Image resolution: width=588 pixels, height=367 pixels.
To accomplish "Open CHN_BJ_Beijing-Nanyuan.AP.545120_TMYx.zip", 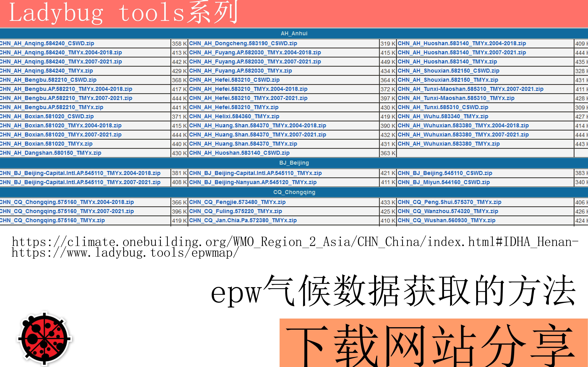I will point(253,182).
